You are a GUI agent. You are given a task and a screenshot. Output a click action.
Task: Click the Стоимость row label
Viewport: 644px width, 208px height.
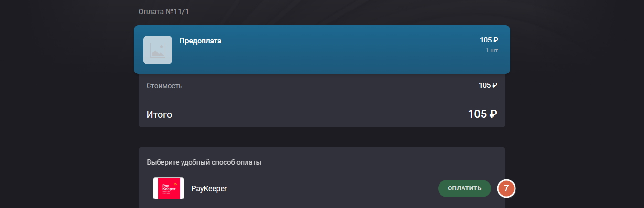point(164,86)
